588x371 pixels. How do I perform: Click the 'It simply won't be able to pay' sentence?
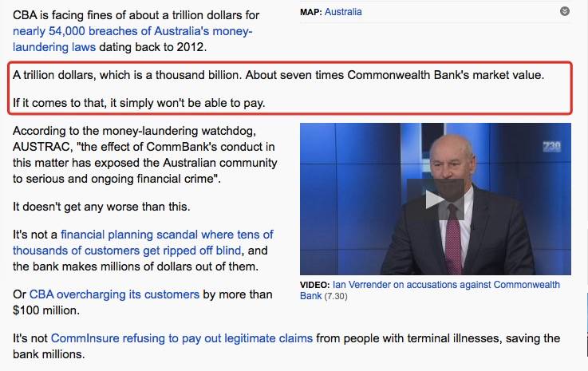point(139,103)
